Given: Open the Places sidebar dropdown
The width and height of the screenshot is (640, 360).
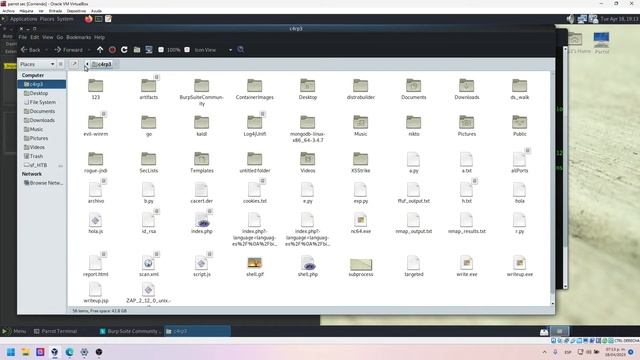Looking at the screenshot, I should pos(37,64).
